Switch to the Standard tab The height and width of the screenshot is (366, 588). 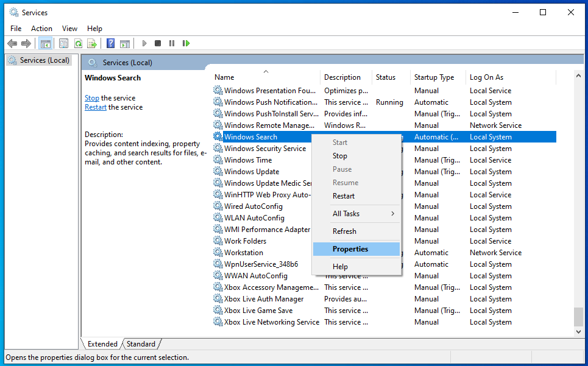141,344
